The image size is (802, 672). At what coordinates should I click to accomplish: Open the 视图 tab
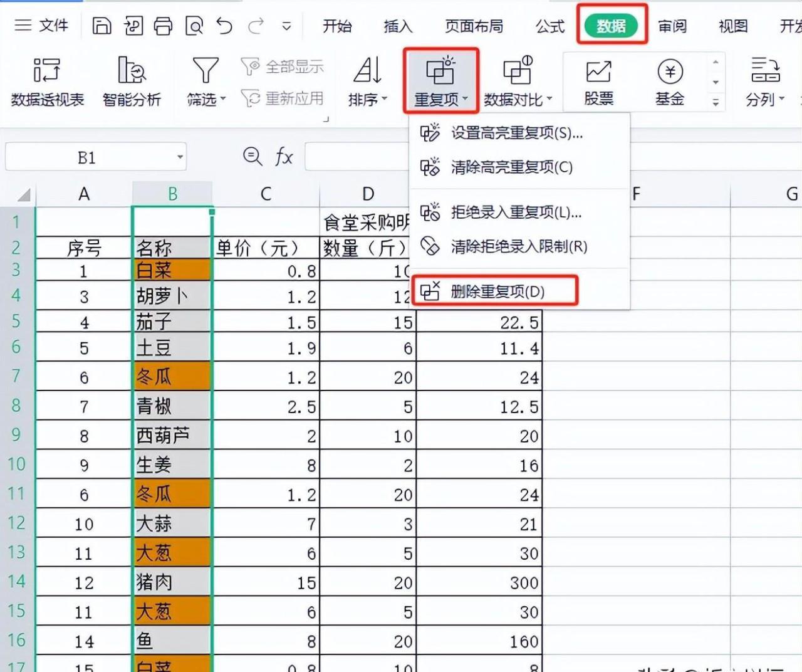coord(733,26)
